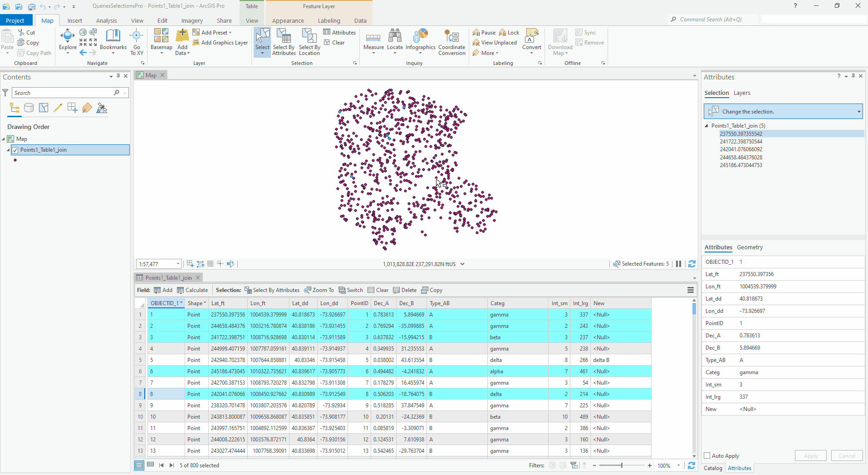Pause map drawing
The image size is (868, 475).
click(x=679, y=264)
